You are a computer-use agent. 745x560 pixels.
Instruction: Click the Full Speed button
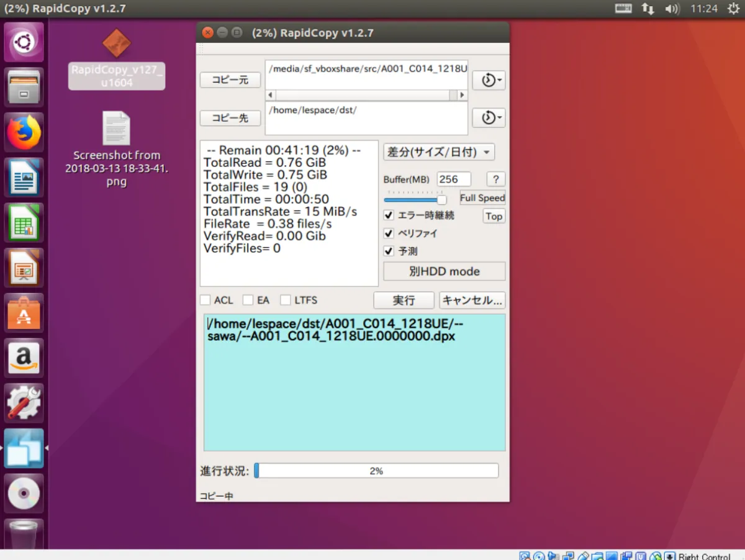482,198
